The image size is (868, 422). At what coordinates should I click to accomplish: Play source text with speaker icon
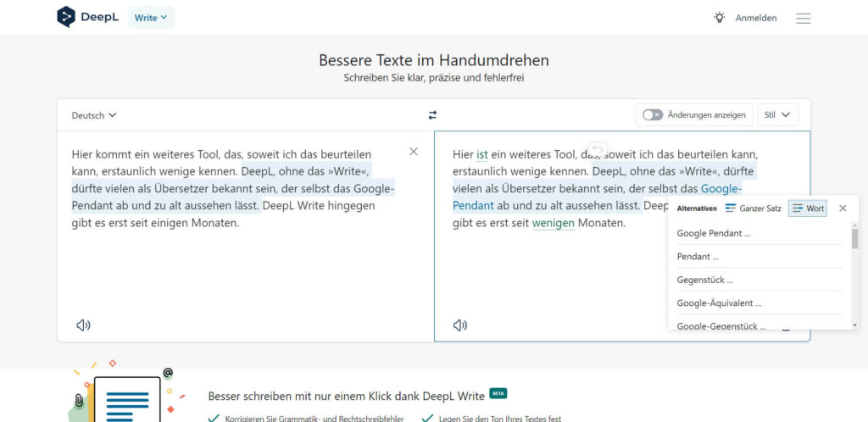pos(83,325)
